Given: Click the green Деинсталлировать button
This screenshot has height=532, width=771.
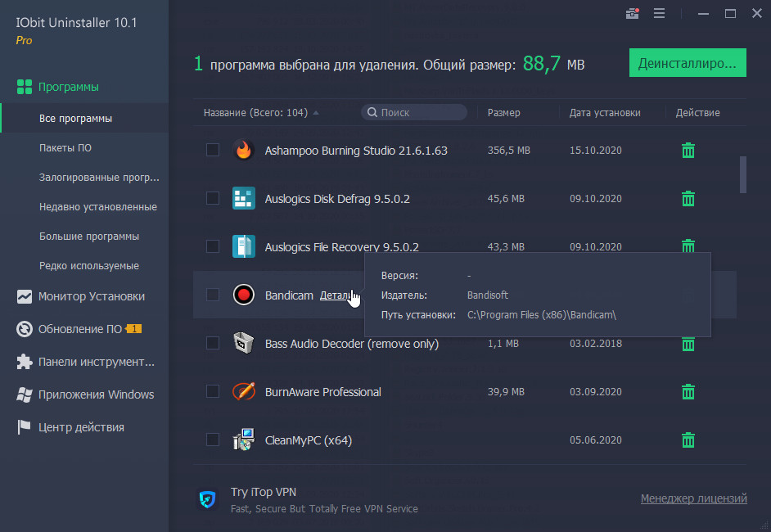Looking at the screenshot, I should click(688, 62).
